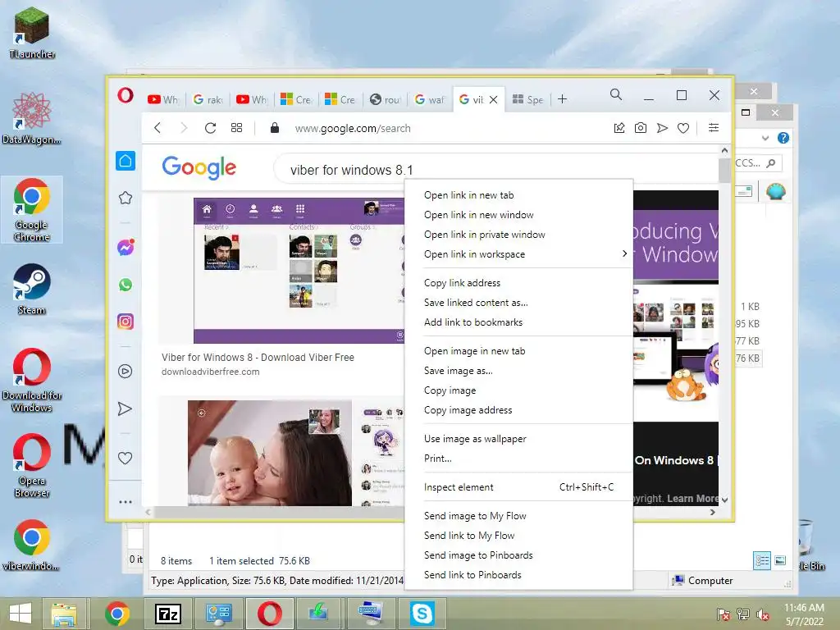Click the edit page icon in address bar
The width and height of the screenshot is (840, 630).
(619, 128)
